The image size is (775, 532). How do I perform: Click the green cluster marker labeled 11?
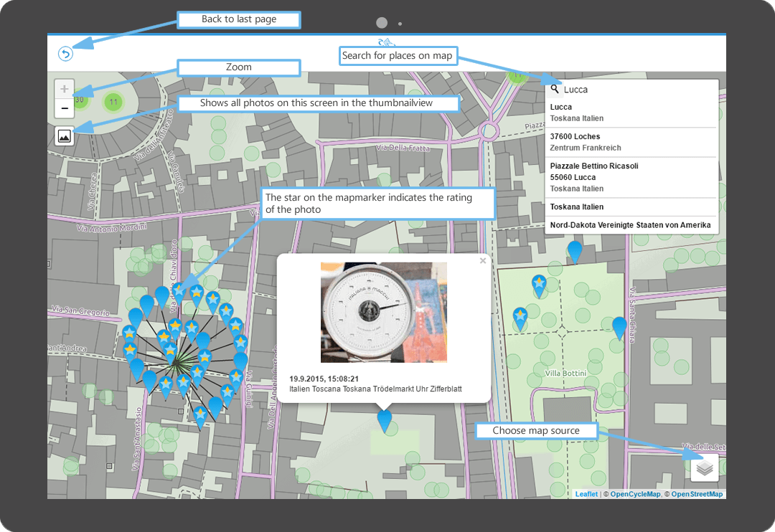(113, 102)
